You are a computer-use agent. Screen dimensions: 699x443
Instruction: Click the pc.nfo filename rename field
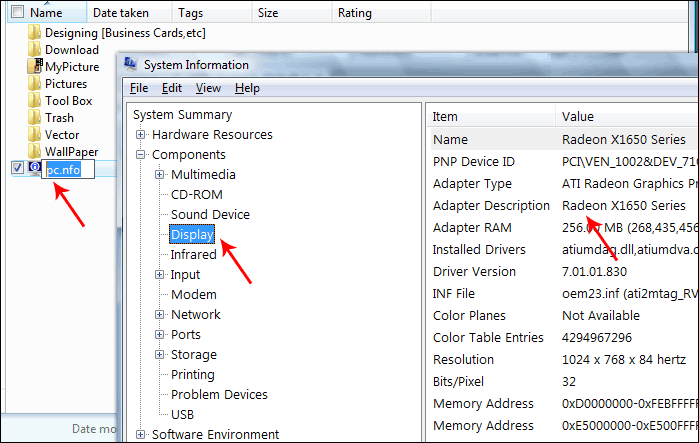click(x=68, y=170)
